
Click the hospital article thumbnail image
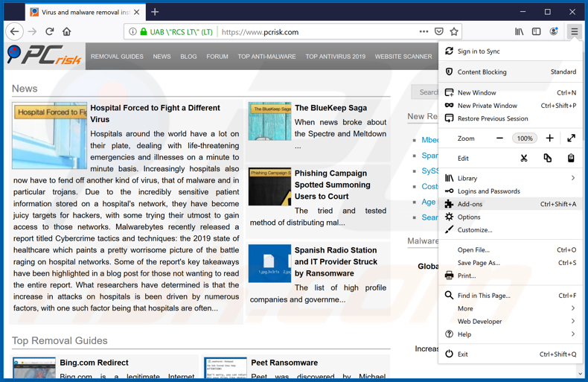(50, 136)
